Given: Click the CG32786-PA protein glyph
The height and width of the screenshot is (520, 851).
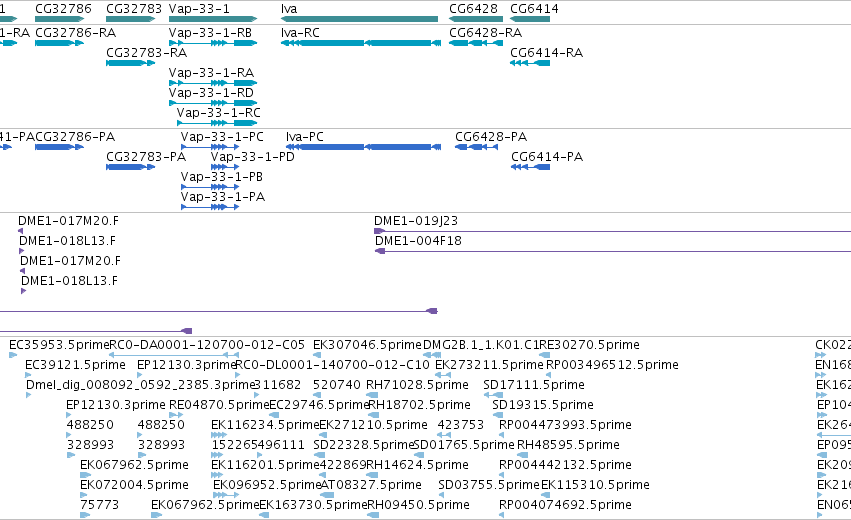Looking at the screenshot, I should [x=60, y=147].
